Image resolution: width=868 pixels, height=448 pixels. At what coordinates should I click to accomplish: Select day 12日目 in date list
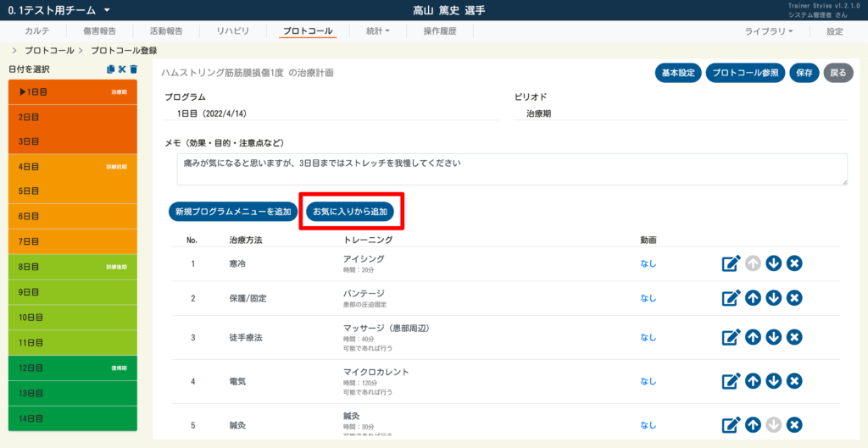click(73, 368)
